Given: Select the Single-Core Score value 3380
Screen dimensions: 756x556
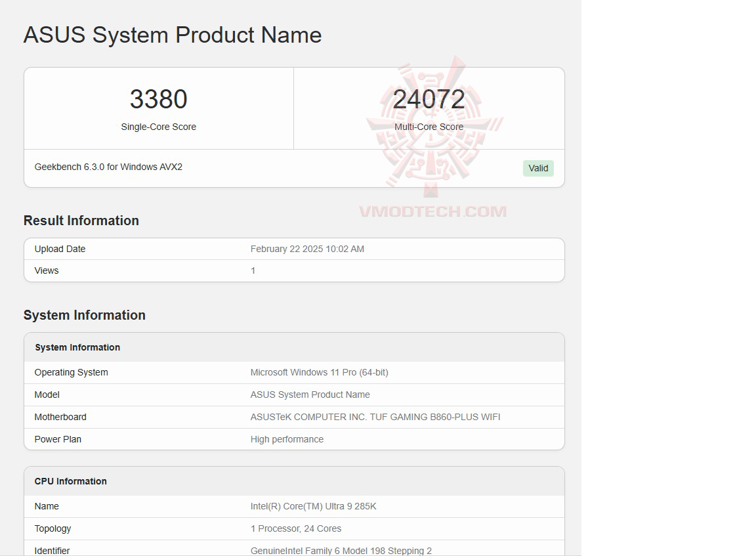Looking at the screenshot, I should tap(158, 99).
